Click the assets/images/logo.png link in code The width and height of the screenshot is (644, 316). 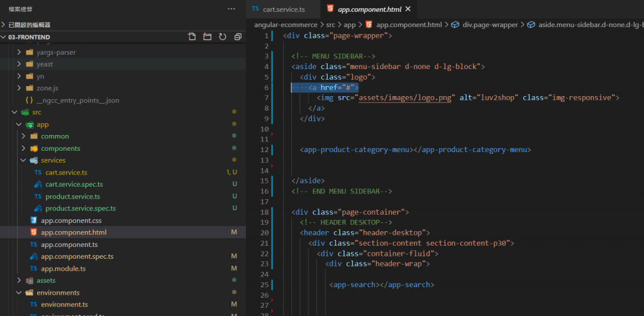pos(406,97)
